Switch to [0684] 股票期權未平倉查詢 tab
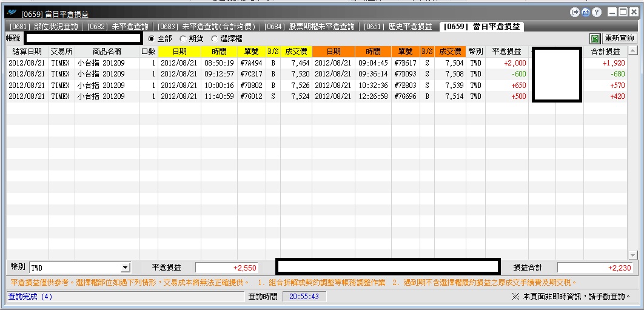This screenshot has height=310, width=644. [309, 27]
